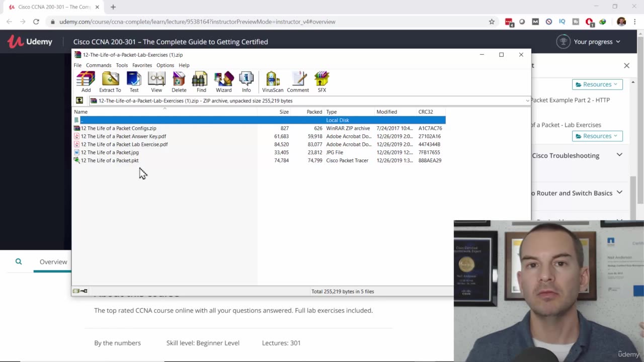Sort by the Name column header
644x362 pixels.
[165, 112]
